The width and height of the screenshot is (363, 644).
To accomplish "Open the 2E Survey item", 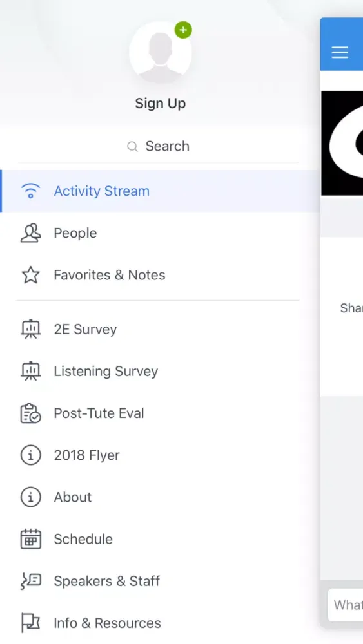I will tap(160, 329).
